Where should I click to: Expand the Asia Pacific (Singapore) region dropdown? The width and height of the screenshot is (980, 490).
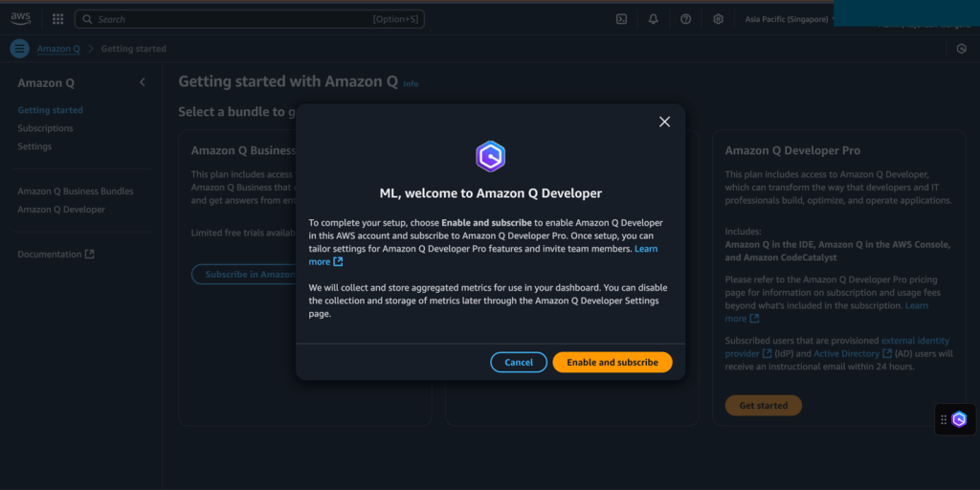tap(790, 19)
